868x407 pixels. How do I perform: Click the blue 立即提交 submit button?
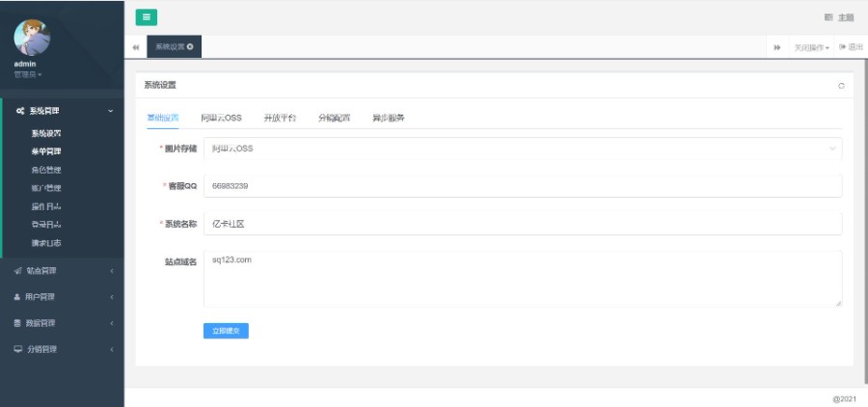tap(226, 331)
